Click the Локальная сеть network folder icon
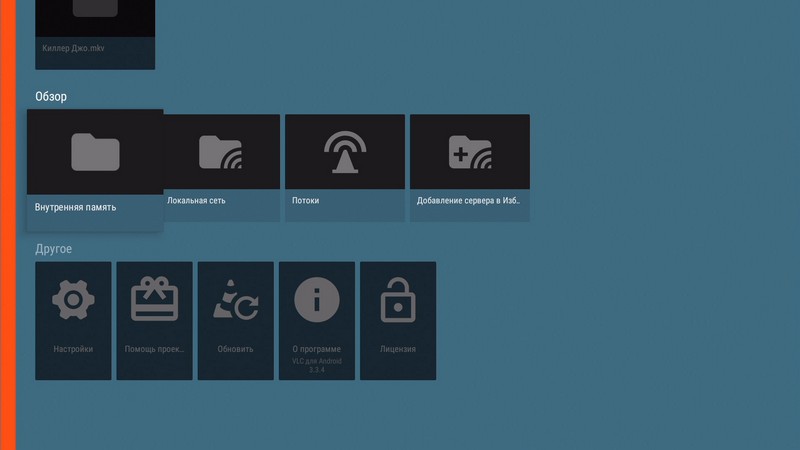800x450 pixels. point(221,152)
